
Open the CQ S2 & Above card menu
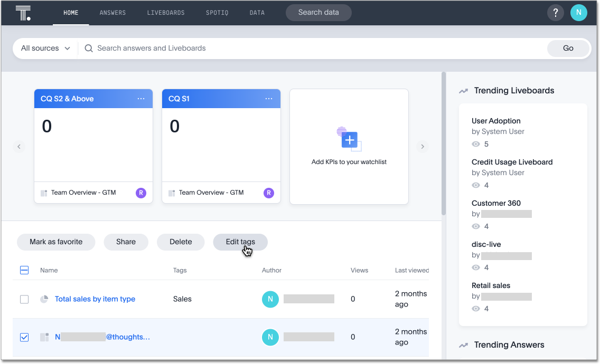click(x=140, y=98)
